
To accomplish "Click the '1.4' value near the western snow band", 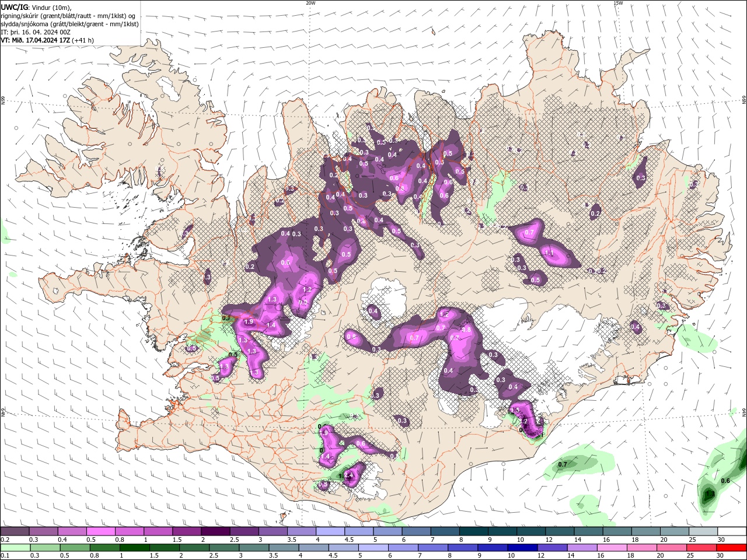I will (271, 325).
